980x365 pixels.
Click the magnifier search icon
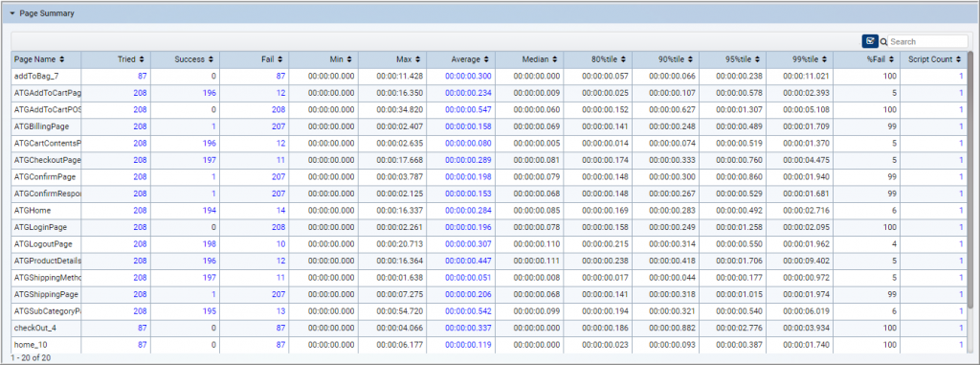883,42
